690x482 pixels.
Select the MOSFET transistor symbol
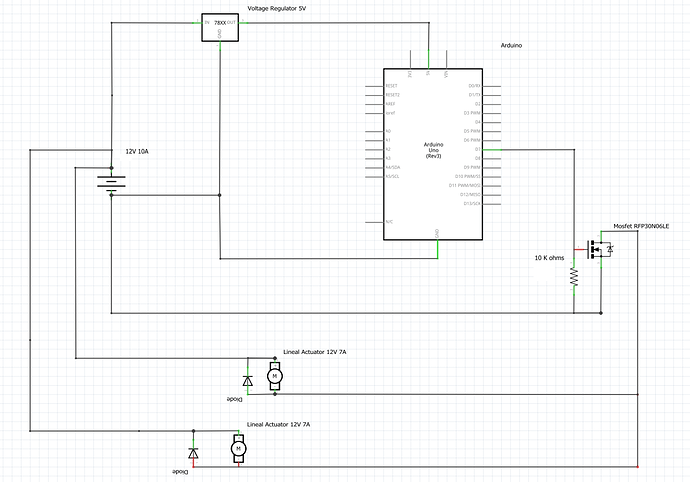[x=600, y=249]
